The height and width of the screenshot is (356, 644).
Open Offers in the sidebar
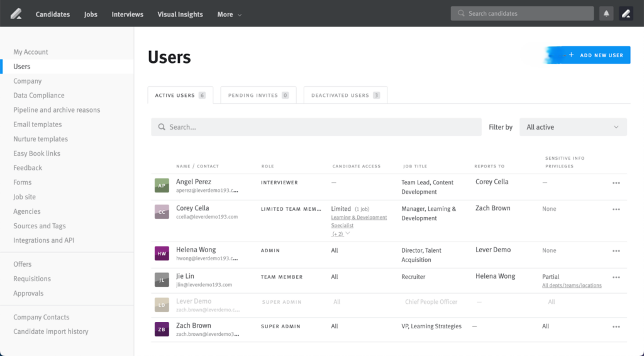[22, 264]
